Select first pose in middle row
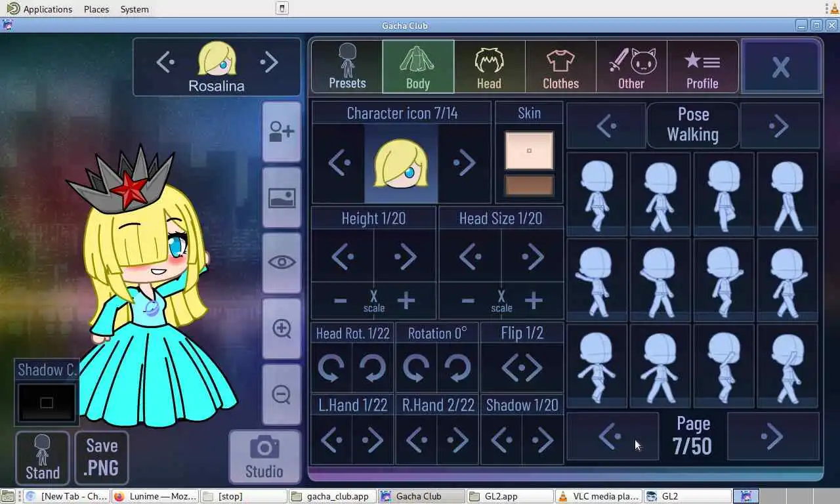840x504 pixels. [x=597, y=280]
